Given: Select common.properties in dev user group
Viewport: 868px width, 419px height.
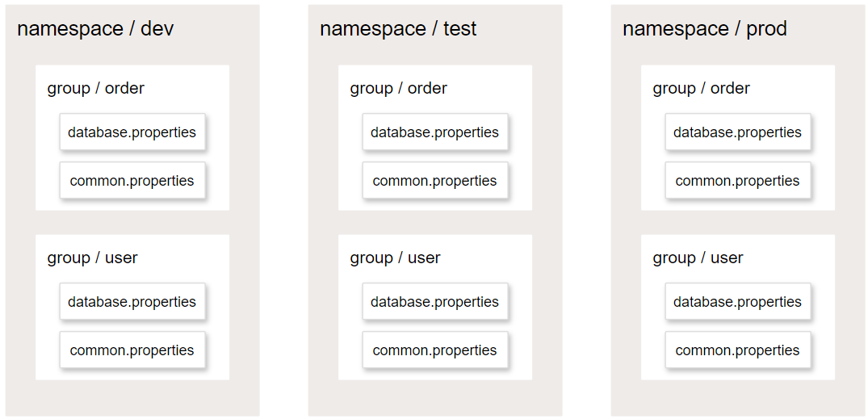Looking at the screenshot, I should (132, 350).
